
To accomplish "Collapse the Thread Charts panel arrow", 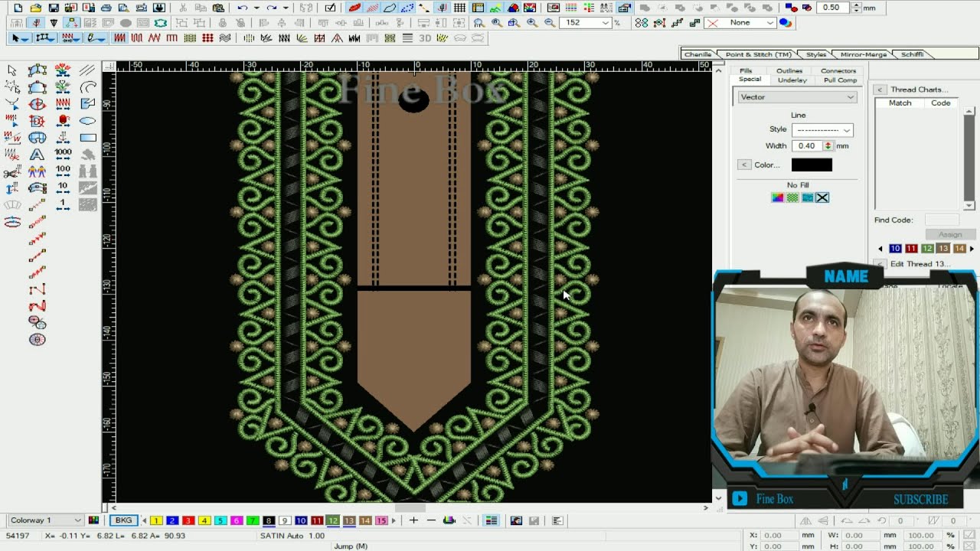I will [x=880, y=90].
